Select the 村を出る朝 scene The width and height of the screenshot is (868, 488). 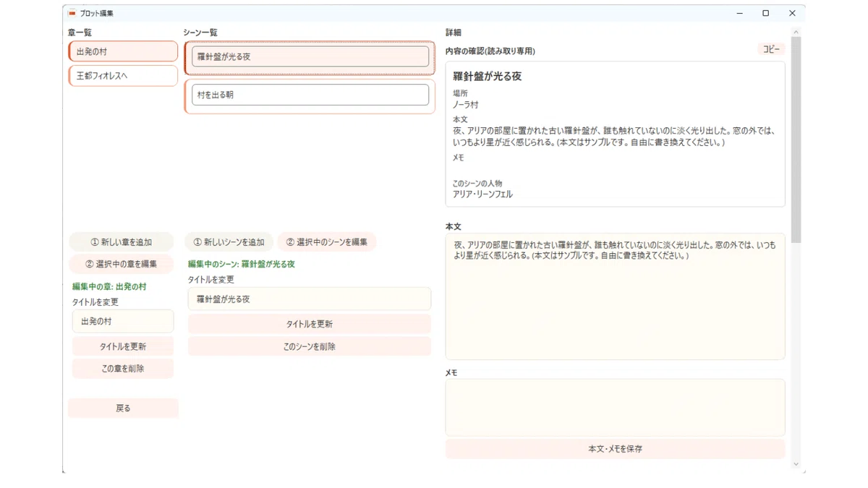310,95
